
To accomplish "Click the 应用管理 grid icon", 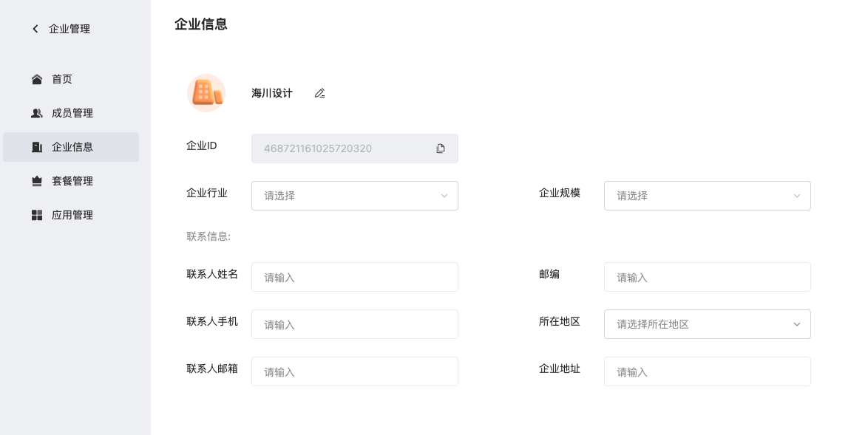I will pyautogui.click(x=37, y=215).
